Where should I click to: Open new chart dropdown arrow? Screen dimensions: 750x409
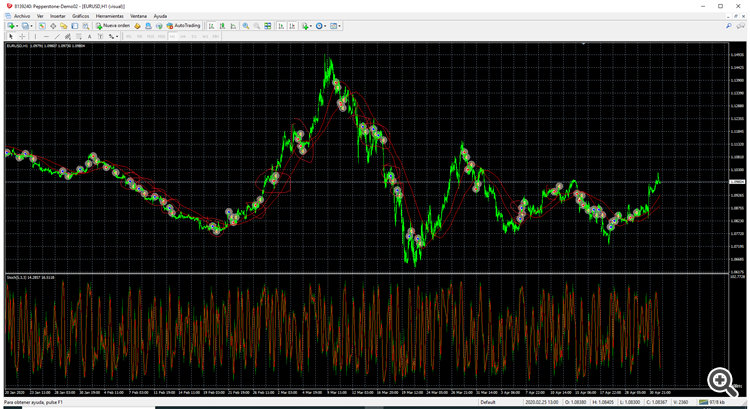[x=17, y=26]
